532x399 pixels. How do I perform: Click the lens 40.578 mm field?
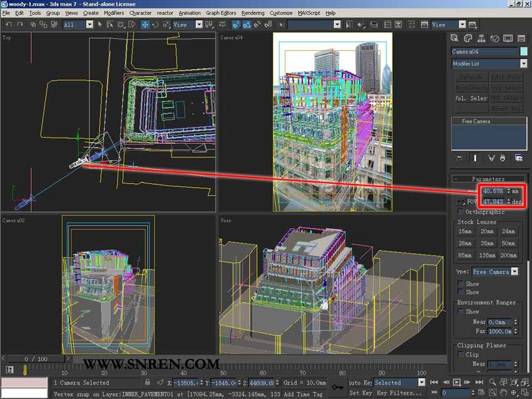(494, 191)
